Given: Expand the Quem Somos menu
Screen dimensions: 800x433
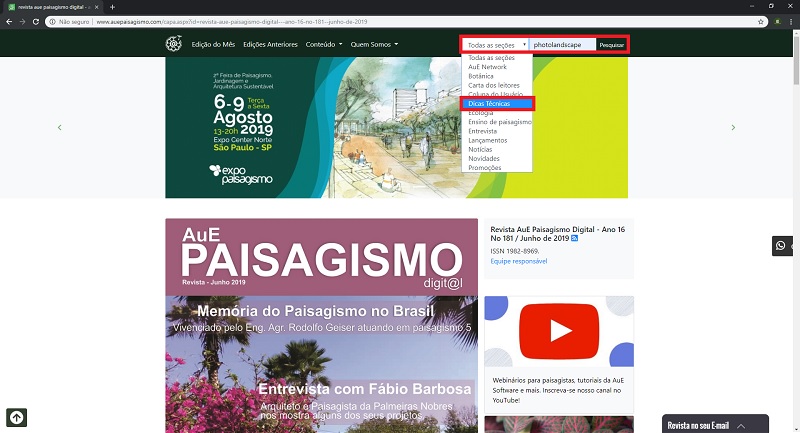Looking at the screenshot, I should [374, 44].
